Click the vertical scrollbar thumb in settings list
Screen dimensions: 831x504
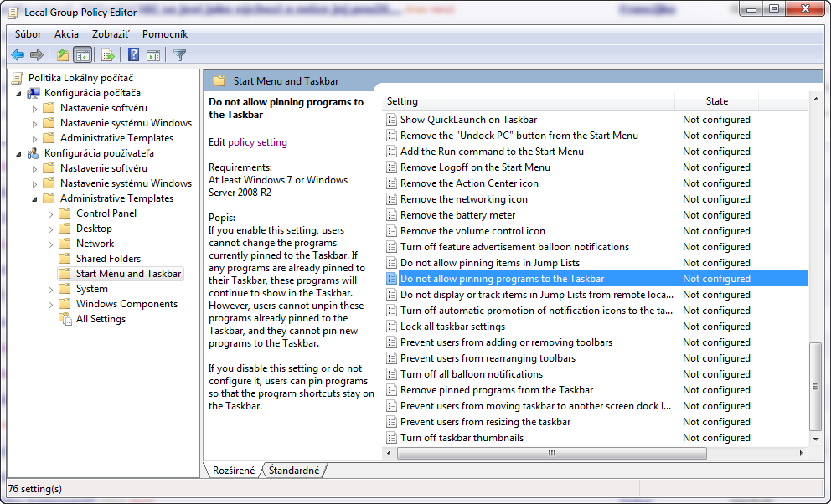pos(816,387)
